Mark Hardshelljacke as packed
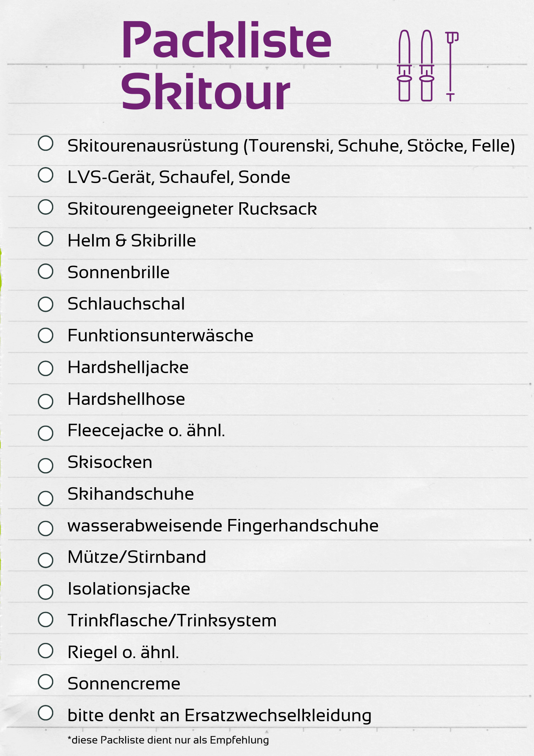The height and width of the screenshot is (756, 534). click(x=46, y=368)
